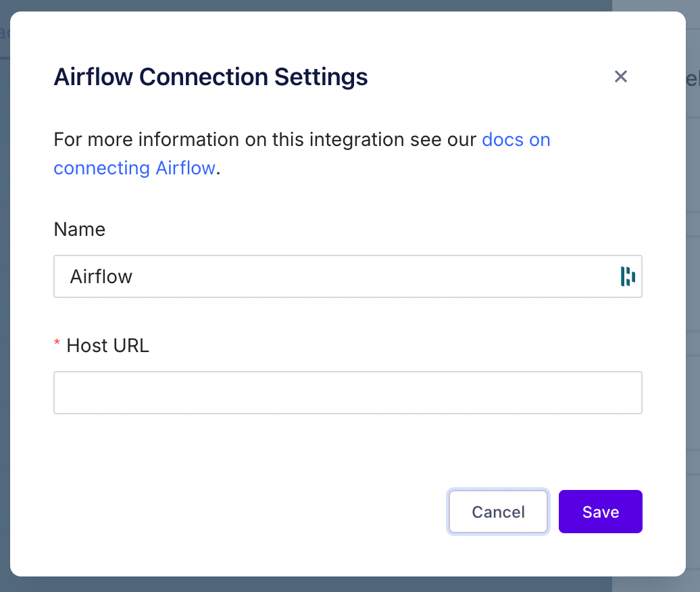The height and width of the screenshot is (592, 700).
Task: Click the Airflow Connection Settings title
Action: click(210, 76)
